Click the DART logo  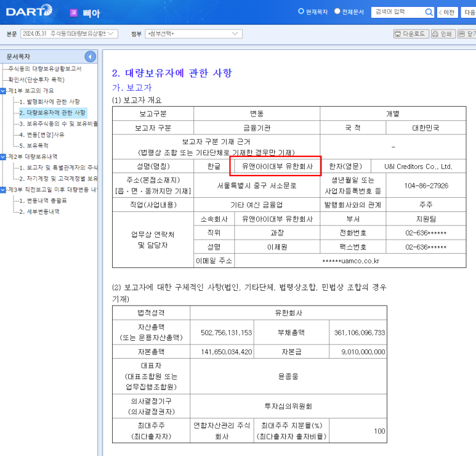29,10
